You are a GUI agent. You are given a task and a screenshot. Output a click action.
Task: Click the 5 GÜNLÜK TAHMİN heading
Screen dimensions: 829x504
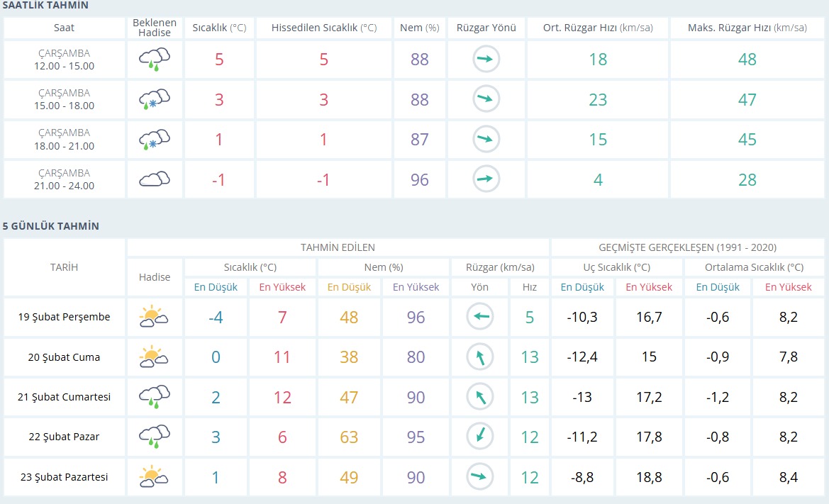(51, 226)
